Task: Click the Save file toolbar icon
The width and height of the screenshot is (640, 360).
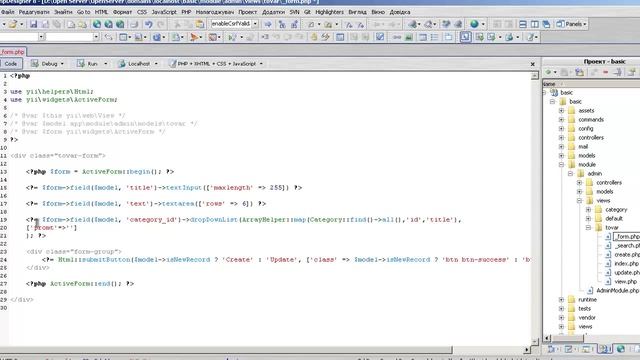Action: point(33,24)
